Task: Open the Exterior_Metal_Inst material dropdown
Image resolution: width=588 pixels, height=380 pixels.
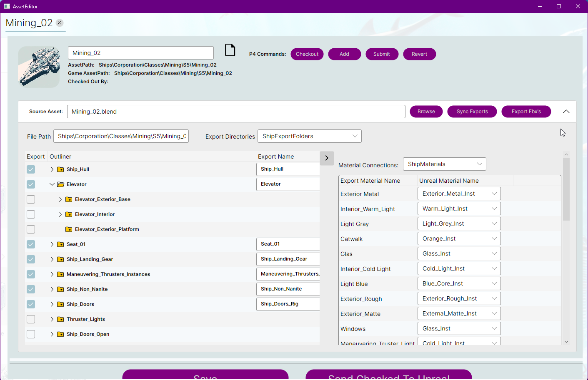Action: 459,194
